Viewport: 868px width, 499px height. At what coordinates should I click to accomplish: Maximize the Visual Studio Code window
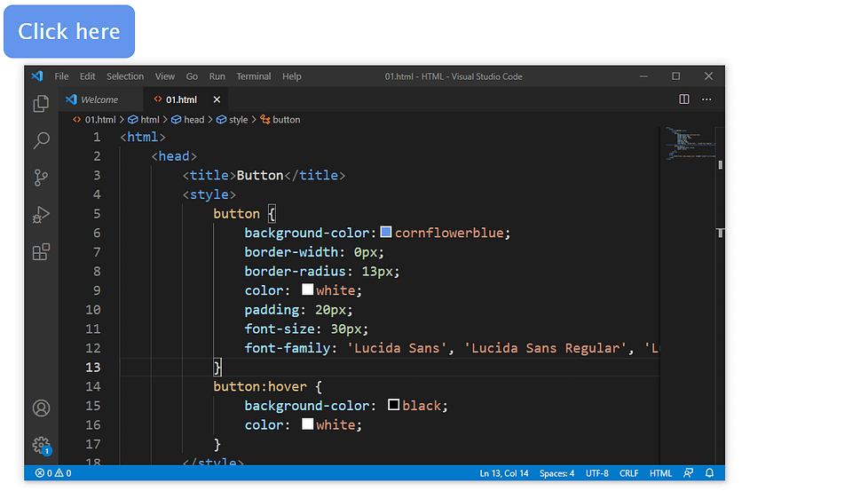(676, 76)
